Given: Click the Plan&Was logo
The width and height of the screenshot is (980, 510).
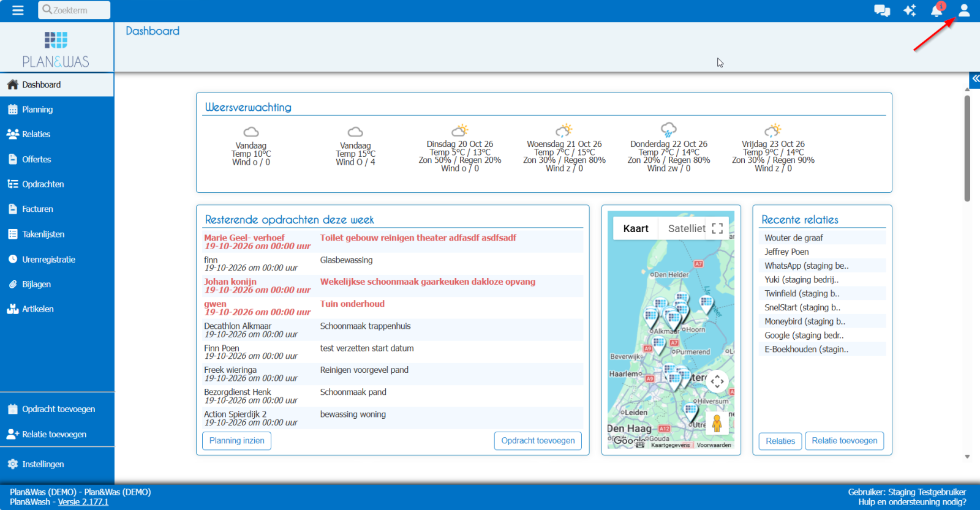Looking at the screenshot, I should (56, 49).
